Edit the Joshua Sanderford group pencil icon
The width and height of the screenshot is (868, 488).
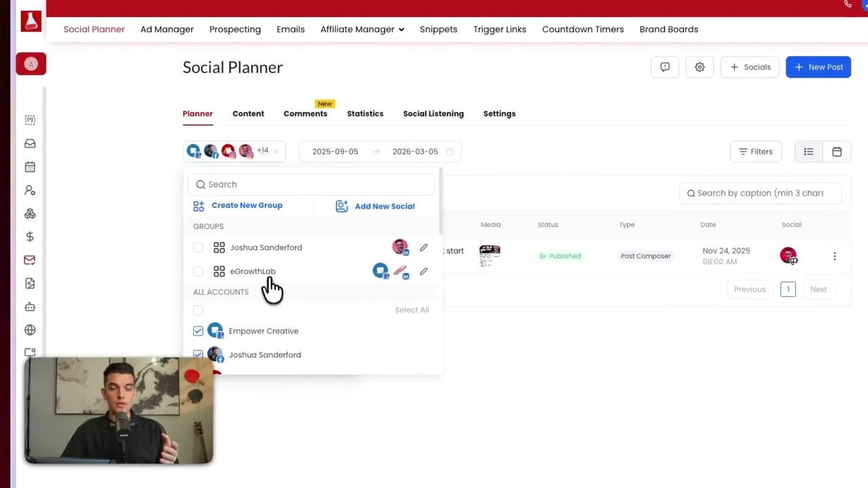[424, 247]
